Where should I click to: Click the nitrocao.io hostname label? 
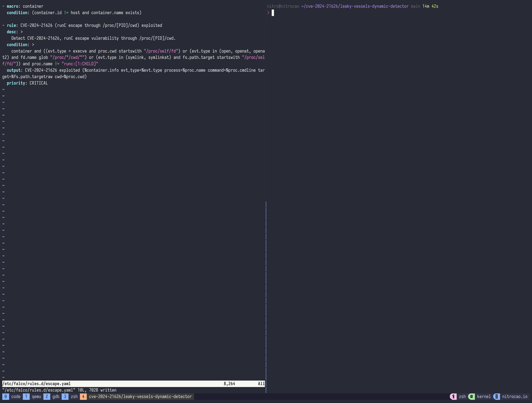[x=514, y=396]
